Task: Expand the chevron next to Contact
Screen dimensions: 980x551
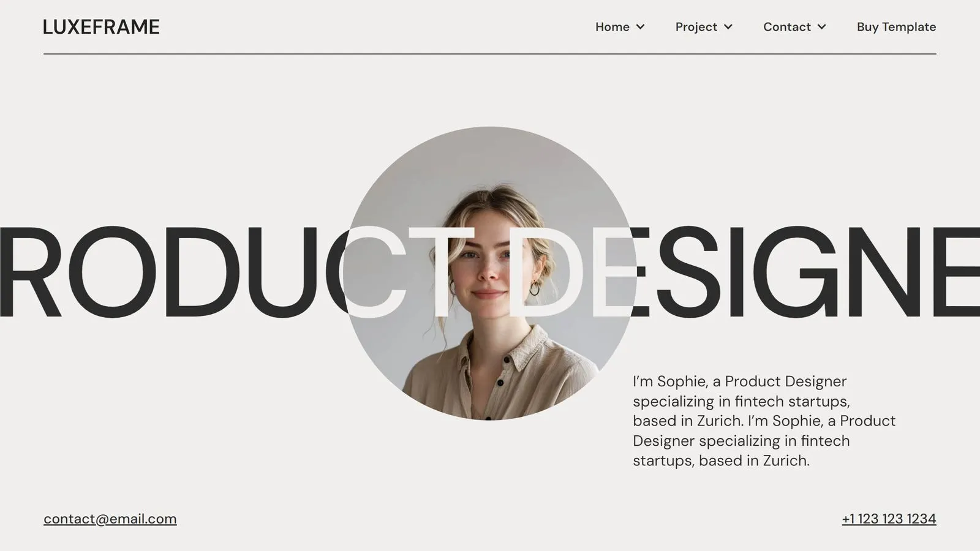Action: point(821,27)
